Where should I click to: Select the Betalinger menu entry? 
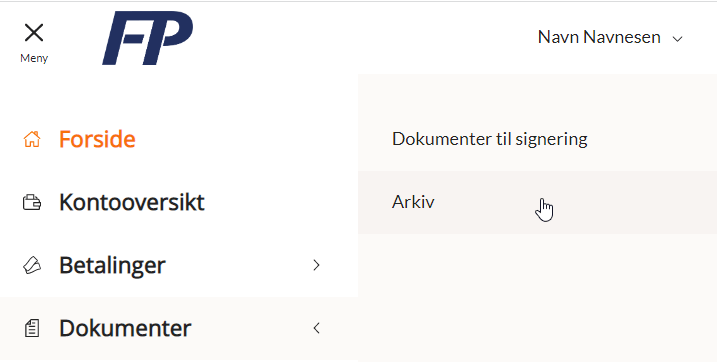(x=179, y=265)
